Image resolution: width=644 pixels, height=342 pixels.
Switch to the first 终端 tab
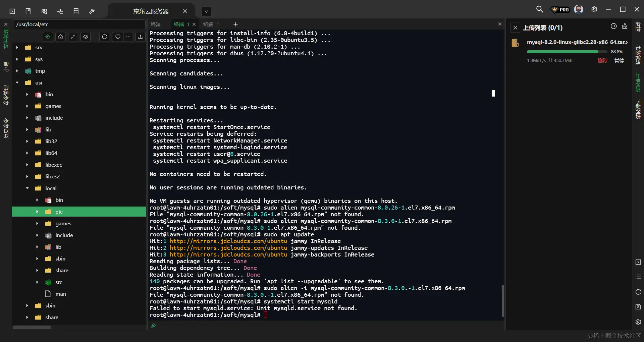(156, 24)
